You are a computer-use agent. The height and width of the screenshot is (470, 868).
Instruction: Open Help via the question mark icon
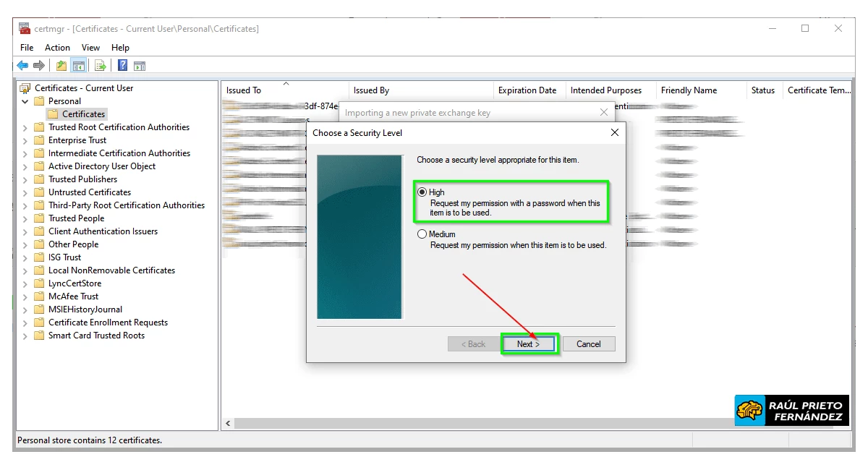(123, 66)
